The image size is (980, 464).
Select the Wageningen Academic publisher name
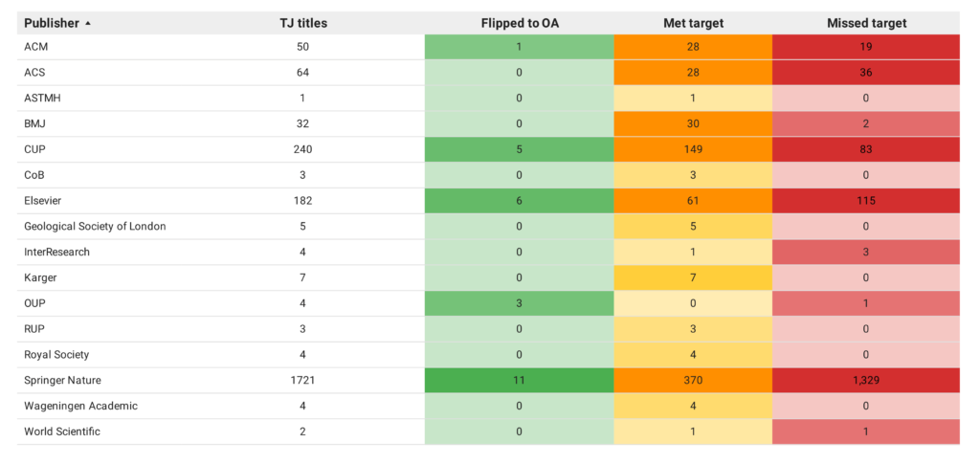[80, 406]
